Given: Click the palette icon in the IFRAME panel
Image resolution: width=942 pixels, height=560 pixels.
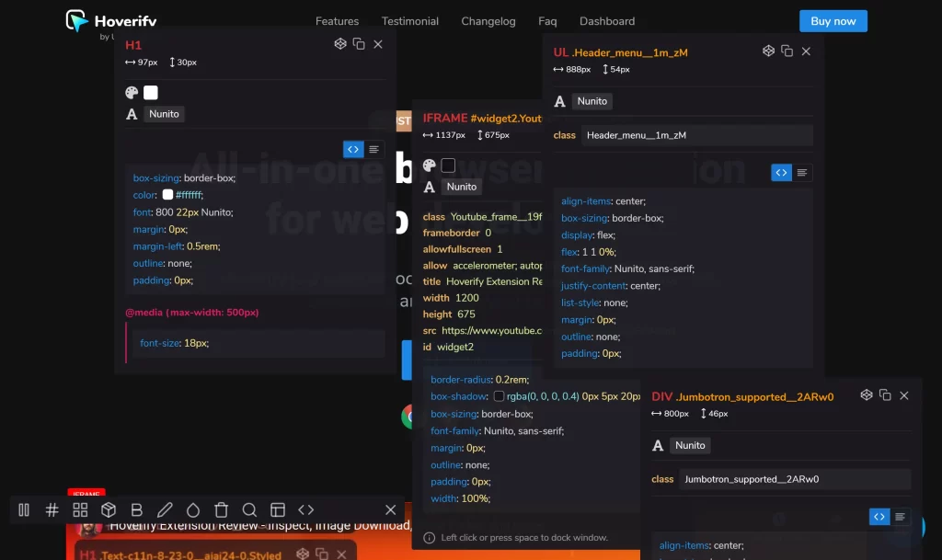Looking at the screenshot, I should click(429, 166).
